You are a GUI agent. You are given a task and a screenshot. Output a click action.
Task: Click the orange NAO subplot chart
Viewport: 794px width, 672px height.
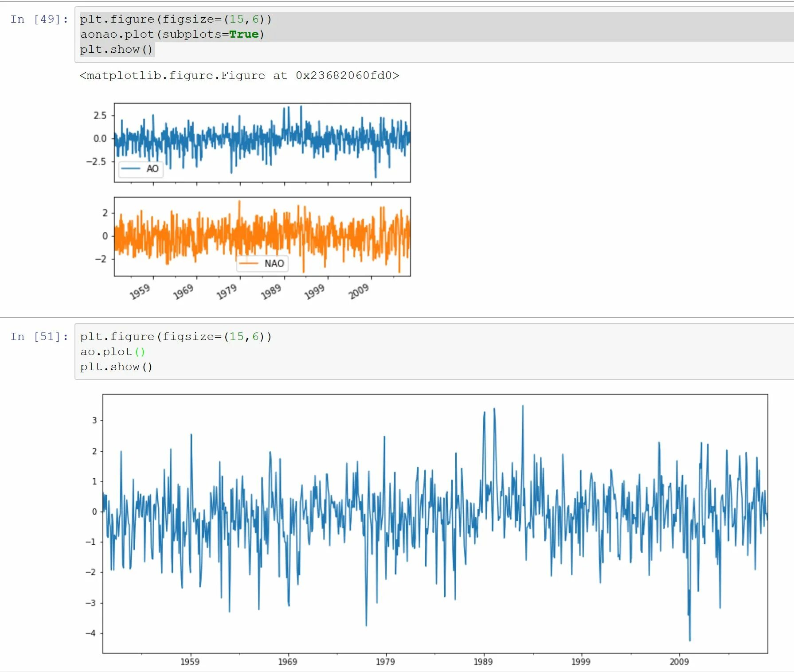click(262, 237)
